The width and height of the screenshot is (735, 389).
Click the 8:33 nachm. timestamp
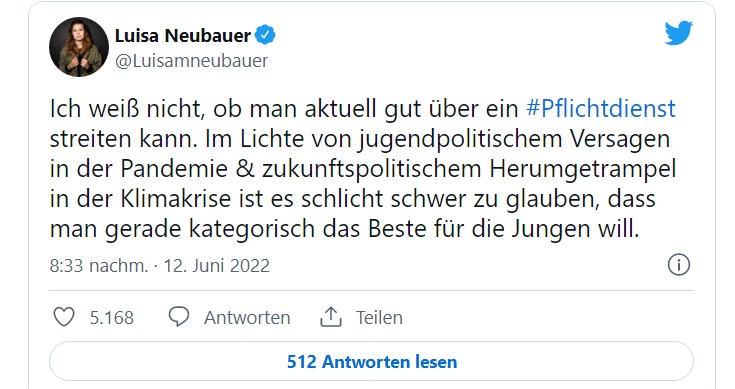tap(98, 266)
